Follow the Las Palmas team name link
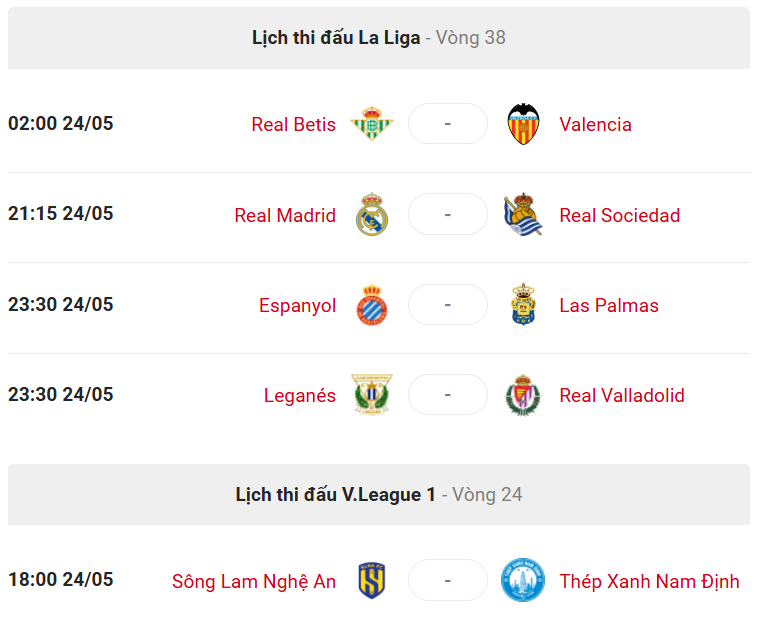 click(x=609, y=306)
